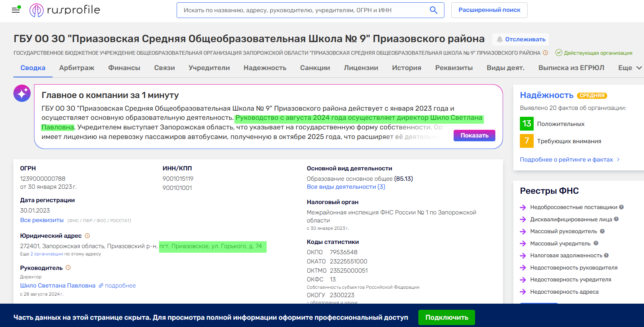This screenshot has height=327, width=644.
Task: Click arrow icon before Недостоверность учредителя
Action: (x=523, y=280)
